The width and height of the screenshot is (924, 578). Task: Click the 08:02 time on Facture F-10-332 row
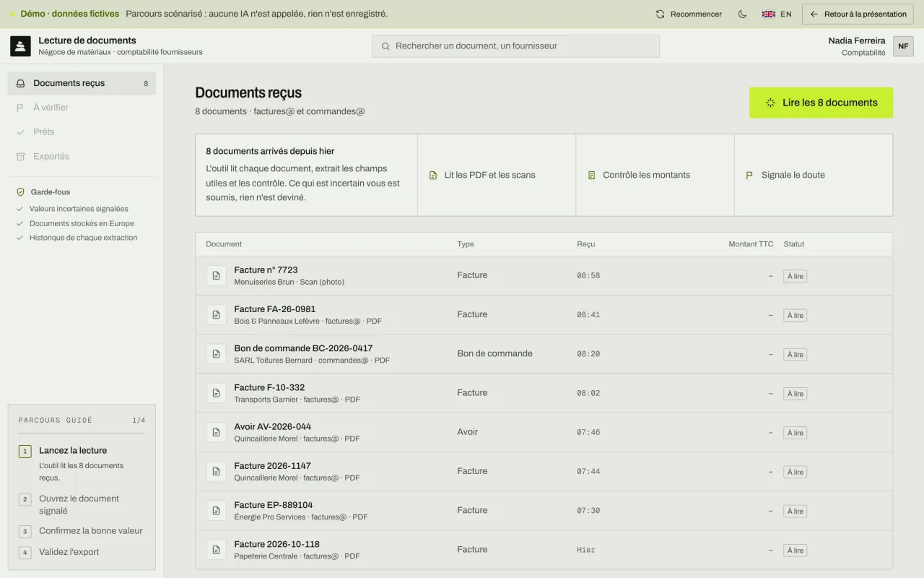click(x=588, y=393)
